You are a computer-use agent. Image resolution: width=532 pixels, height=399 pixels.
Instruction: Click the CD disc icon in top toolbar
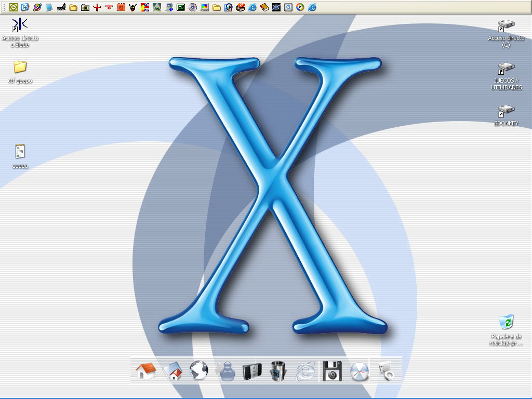click(193, 7)
